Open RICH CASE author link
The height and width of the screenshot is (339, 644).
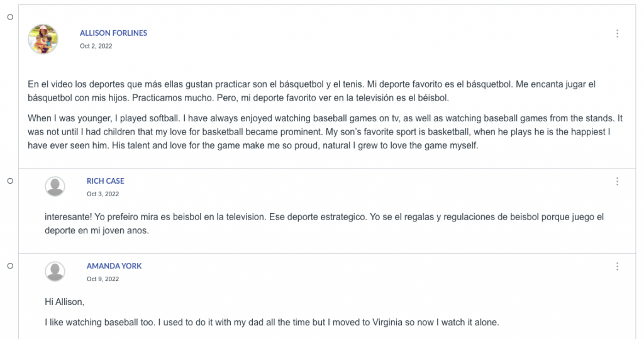point(105,181)
